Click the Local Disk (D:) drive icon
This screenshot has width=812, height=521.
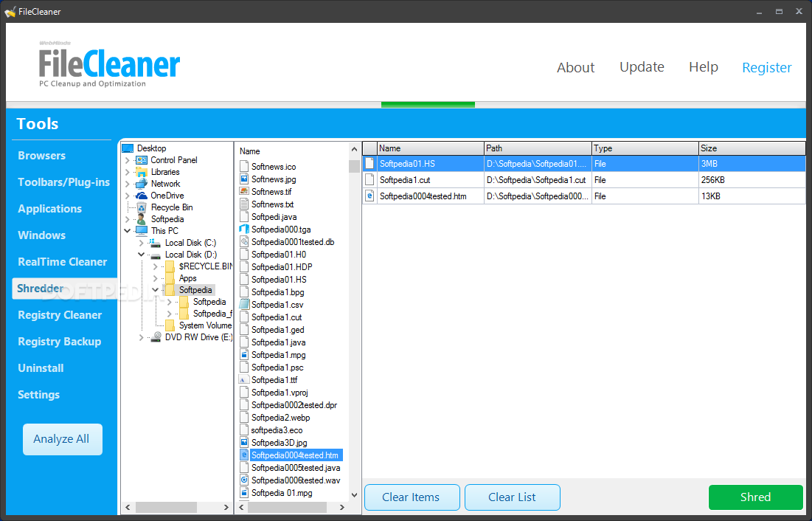pyautogui.click(x=155, y=255)
